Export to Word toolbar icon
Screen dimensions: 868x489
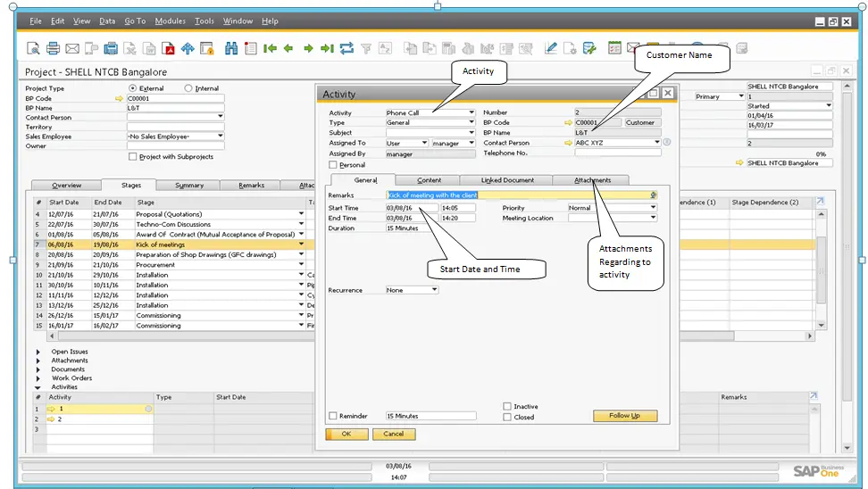pos(149,49)
